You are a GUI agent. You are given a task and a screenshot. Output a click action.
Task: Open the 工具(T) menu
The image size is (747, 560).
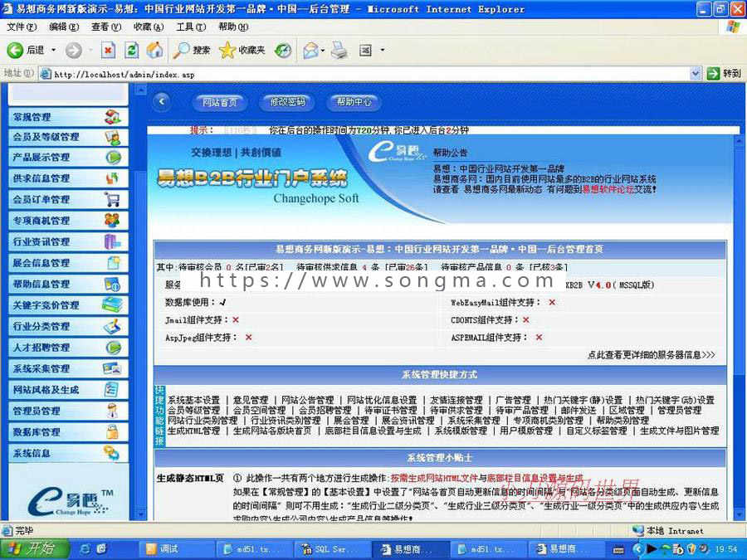(191, 27)
